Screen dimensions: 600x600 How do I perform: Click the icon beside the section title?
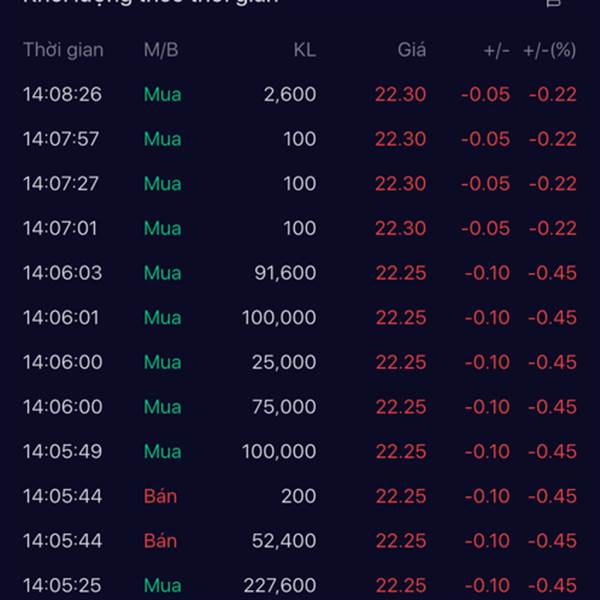[x=553, y=3]
